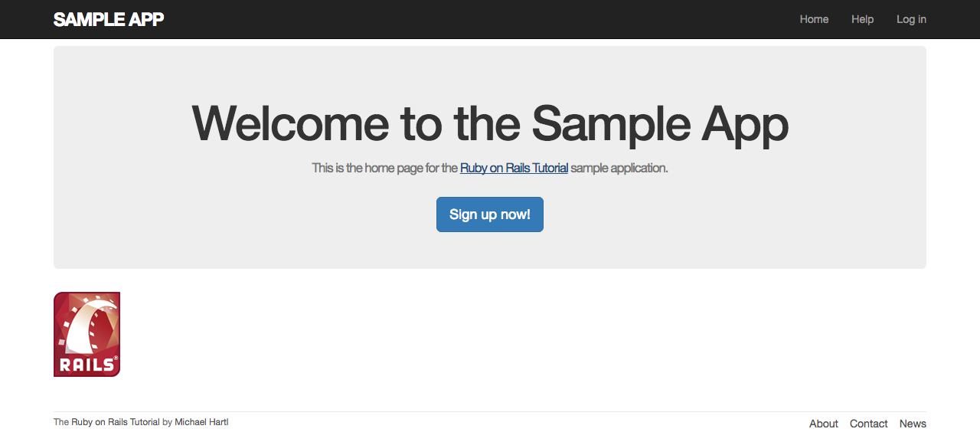This screenshot has height=442, width=980.
Task: Click the white RAILS lettering on logo
Action: tap(87, 365)
